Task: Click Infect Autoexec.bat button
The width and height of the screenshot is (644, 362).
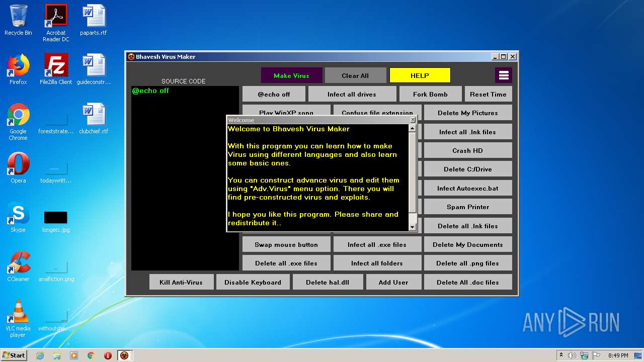Action: coord(468,188)
